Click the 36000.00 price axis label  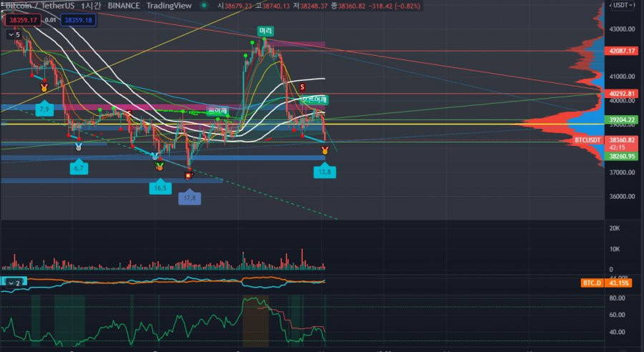point(622,196)
